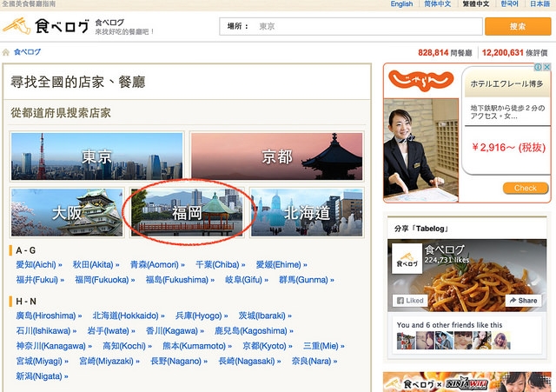The width and height of the screenshot is (556, 392).
Task: Open 石川(Ishikawa) link
Action: [x=46, y=331]
